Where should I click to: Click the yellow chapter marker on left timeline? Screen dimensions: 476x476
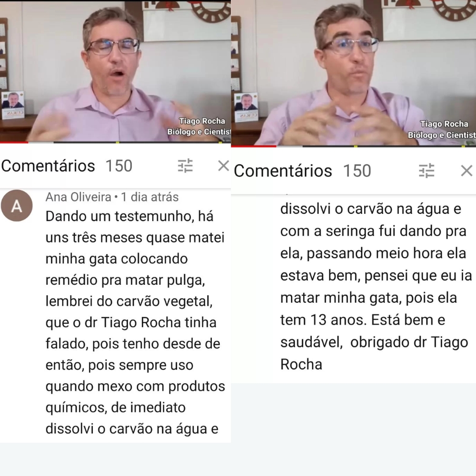coord(118,142)
